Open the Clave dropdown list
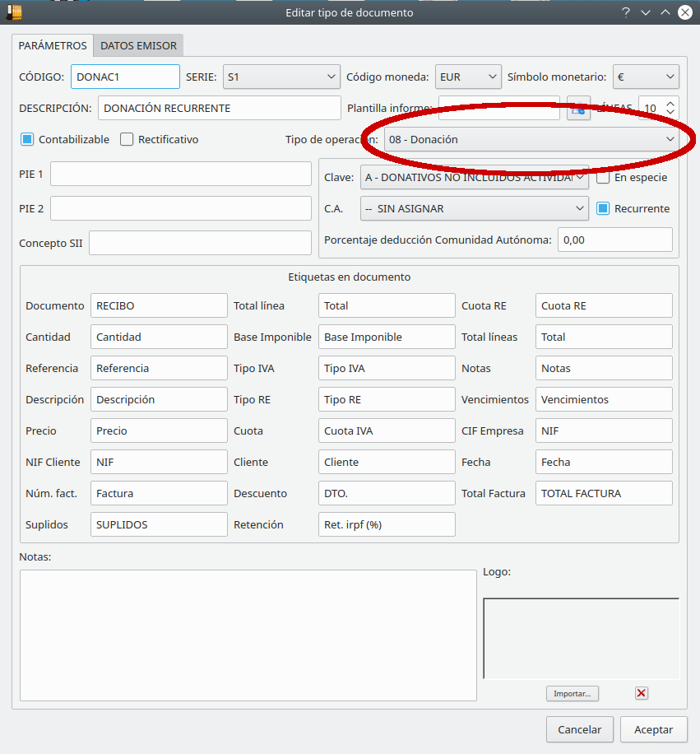 coord(474,178)
